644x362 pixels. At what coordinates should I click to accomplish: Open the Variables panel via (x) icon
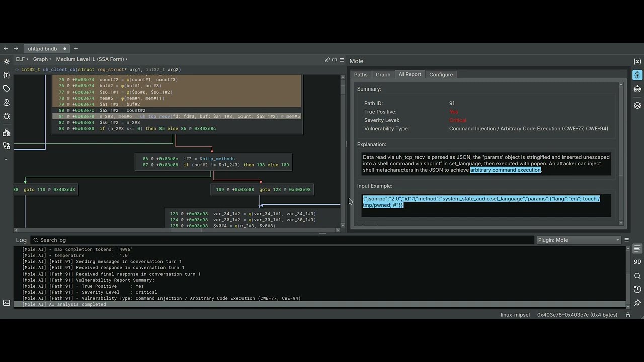point(637,61)
